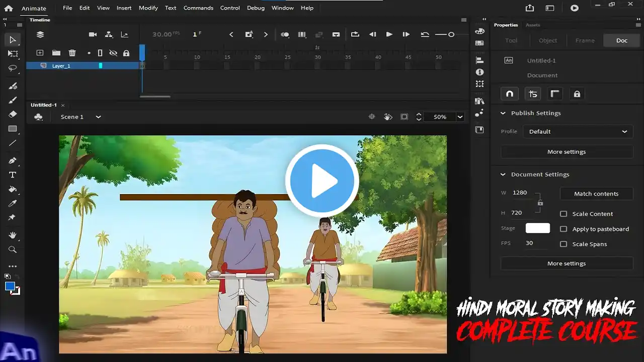Image resolution: width=644 pixels, height=362 pixels.
Task: Click the white Stage color swatch
Action: [537, 228]
